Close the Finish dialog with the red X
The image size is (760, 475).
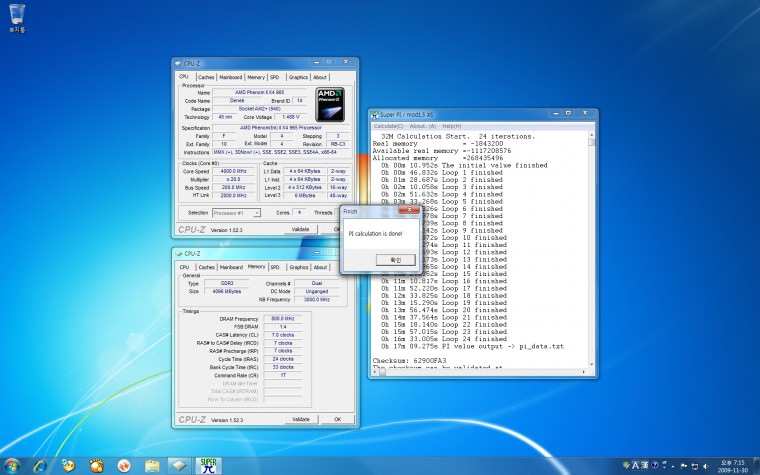tap(409, 210)
